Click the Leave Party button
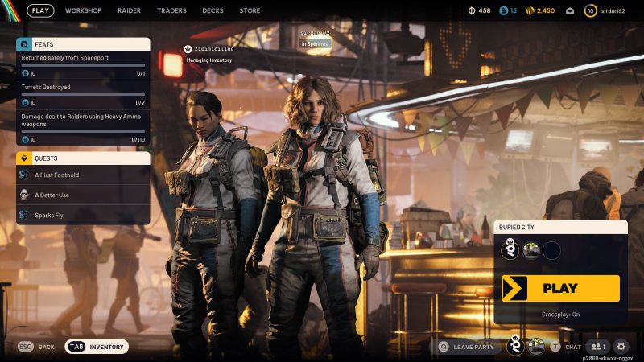Screen dimensions: 644x362 click(x=466, y=347)
